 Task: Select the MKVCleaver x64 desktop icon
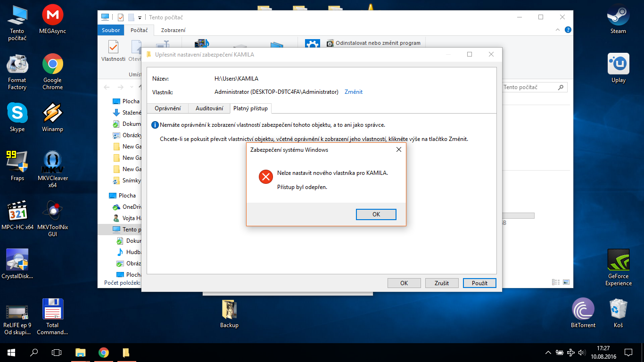pyautogui.click(x=53, y=170)
